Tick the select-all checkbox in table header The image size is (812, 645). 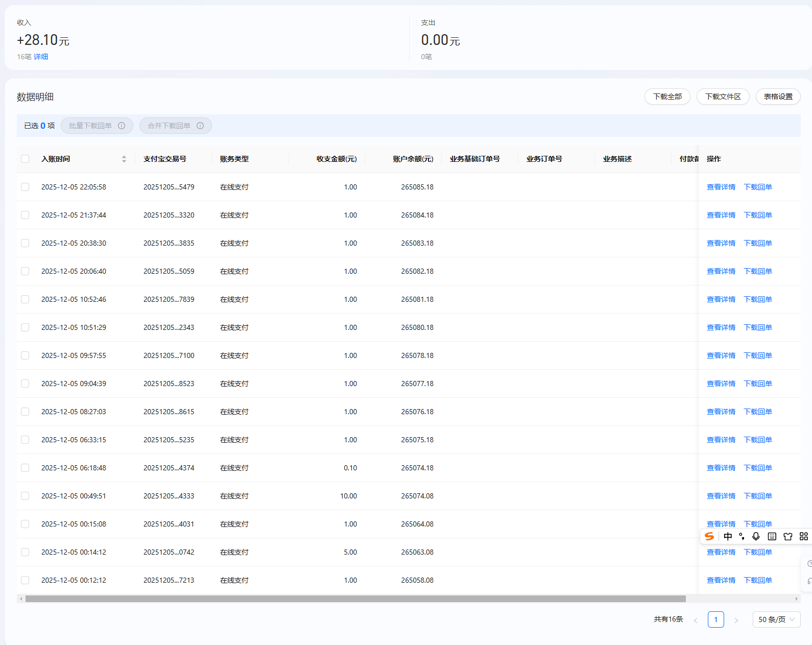pyautogui.click(x=25, y=159)
